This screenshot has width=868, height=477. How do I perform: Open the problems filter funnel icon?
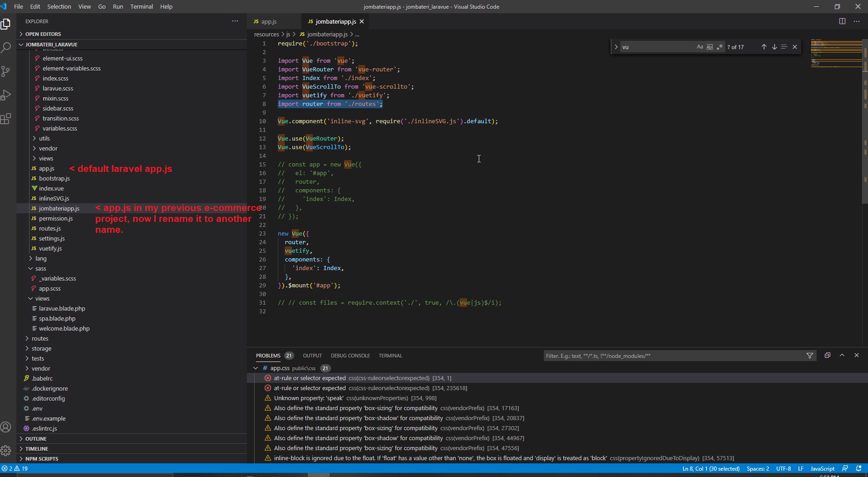pyautogui.click(x=809, y=356)
